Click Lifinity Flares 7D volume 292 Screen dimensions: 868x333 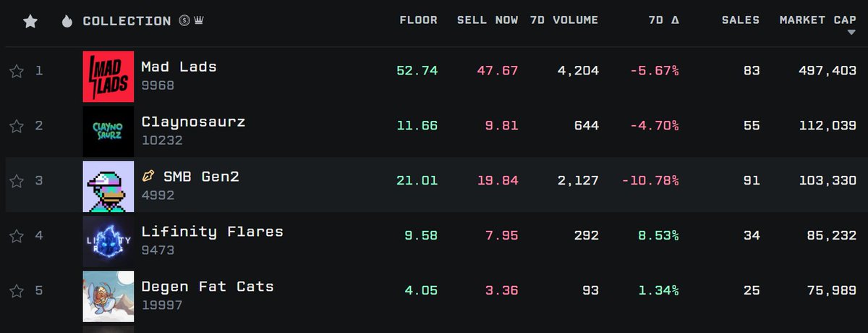(587, 235)
